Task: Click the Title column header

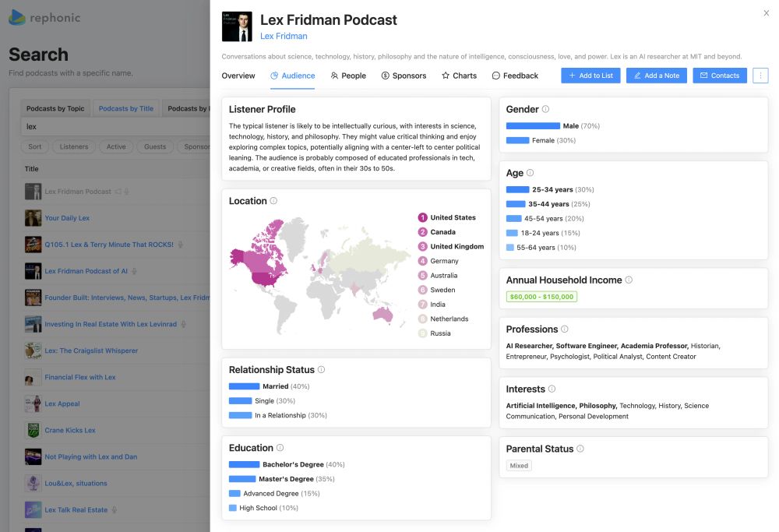Action: (x=31, y=169)
